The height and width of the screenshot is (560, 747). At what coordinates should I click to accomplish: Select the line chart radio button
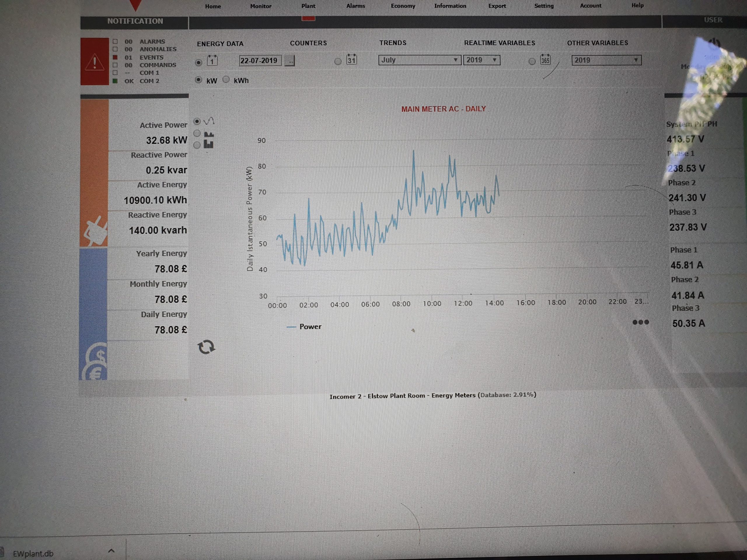[x=197, y=121]
